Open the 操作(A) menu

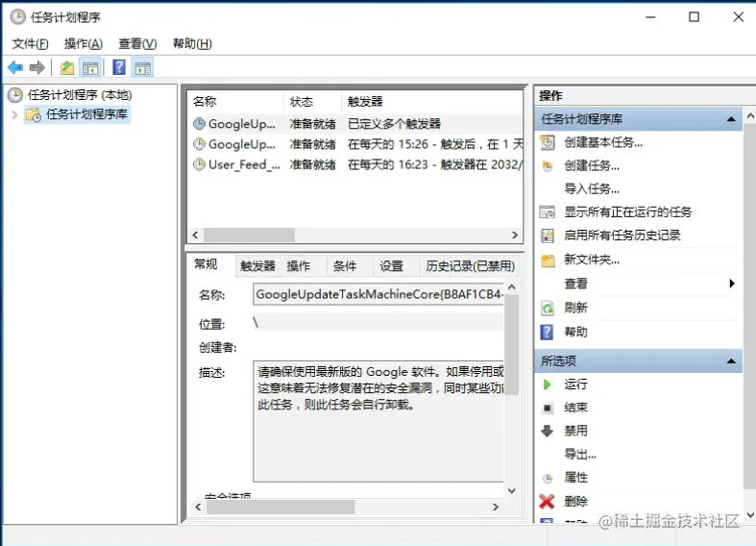pyautogui.click(x=84, y=44)
